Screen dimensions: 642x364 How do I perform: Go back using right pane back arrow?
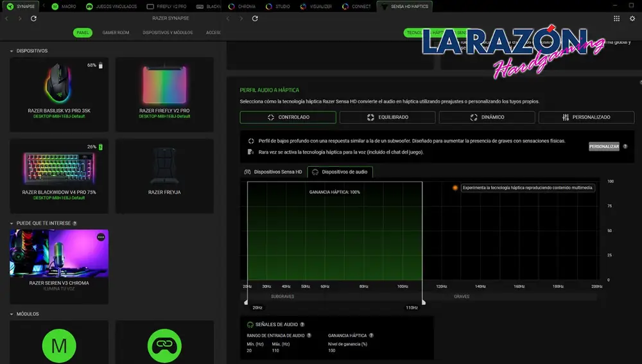228,19
